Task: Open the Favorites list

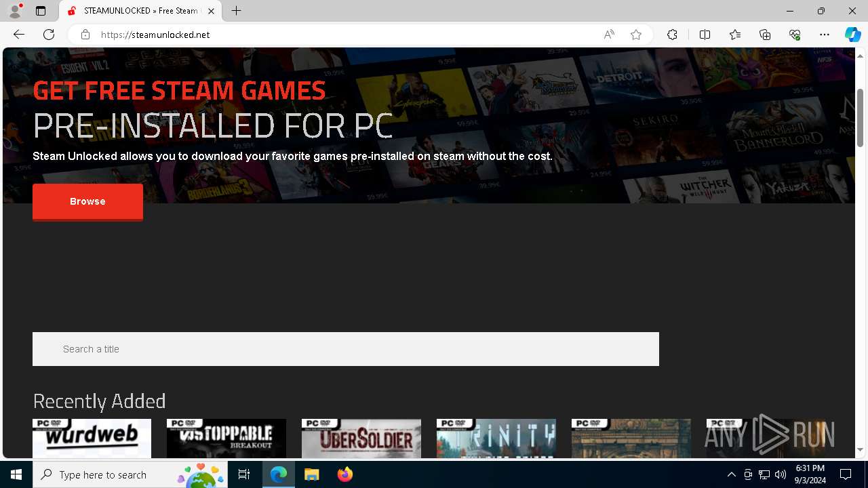Action: (735, 35)
